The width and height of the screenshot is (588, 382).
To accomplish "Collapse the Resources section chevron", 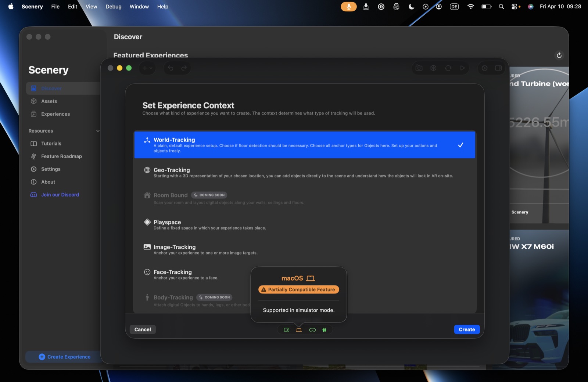I will [x=98, y=131].
